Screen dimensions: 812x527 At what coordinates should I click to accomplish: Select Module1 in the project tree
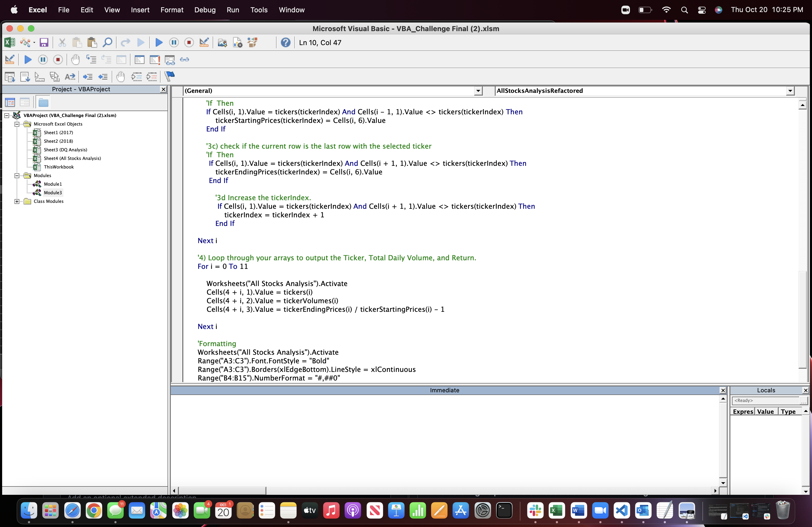[x=53, y=184]
